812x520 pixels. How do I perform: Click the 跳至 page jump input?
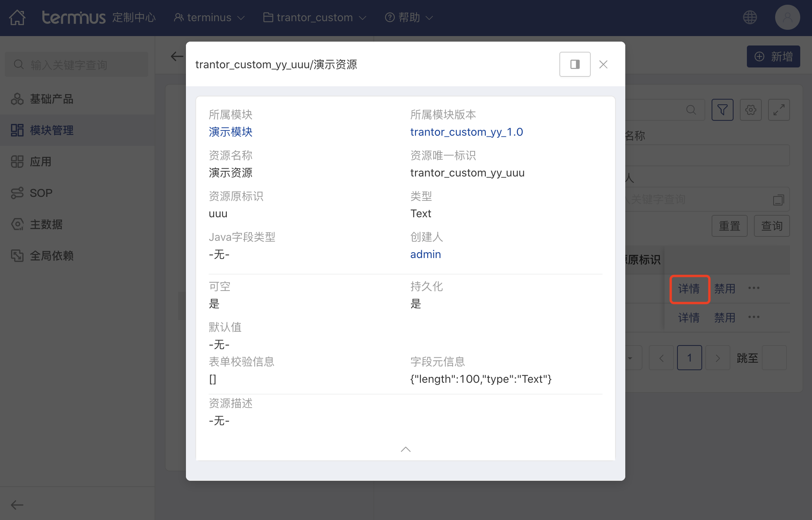(774, 358)
